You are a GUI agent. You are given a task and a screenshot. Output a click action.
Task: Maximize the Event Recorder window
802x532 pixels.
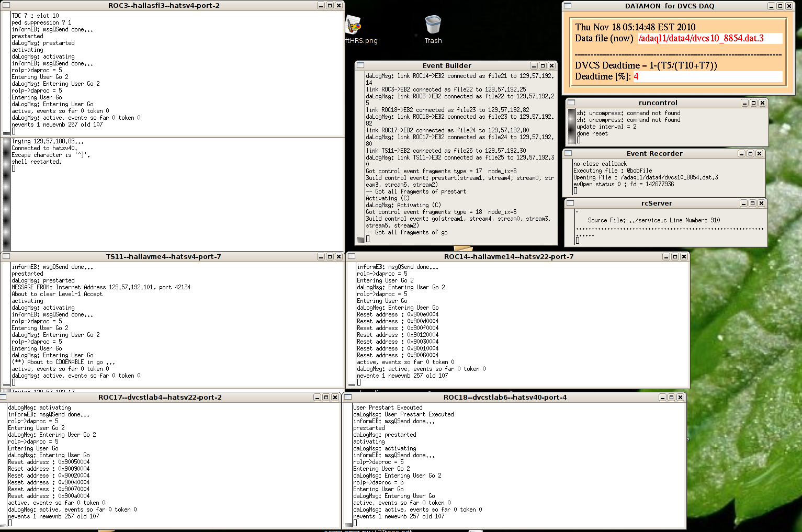click(x=750, y=154)
